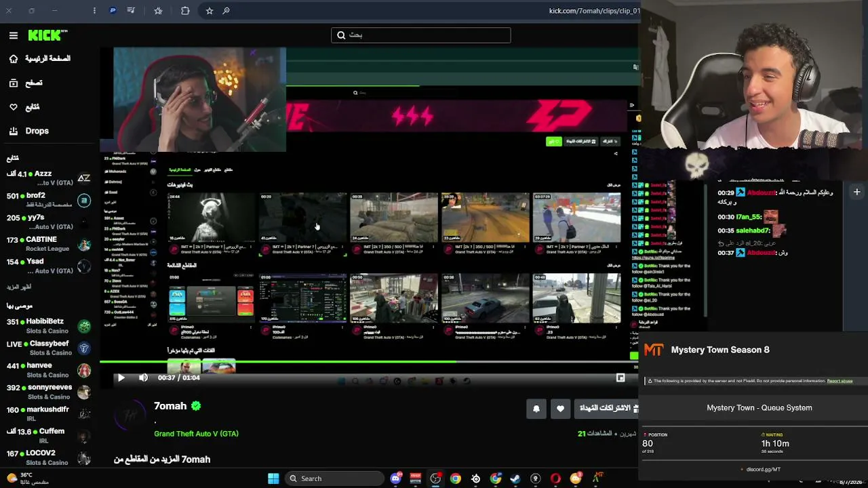Open recommended channel HabibiBetz
The image size is (868, 488).
click(49, 326)
